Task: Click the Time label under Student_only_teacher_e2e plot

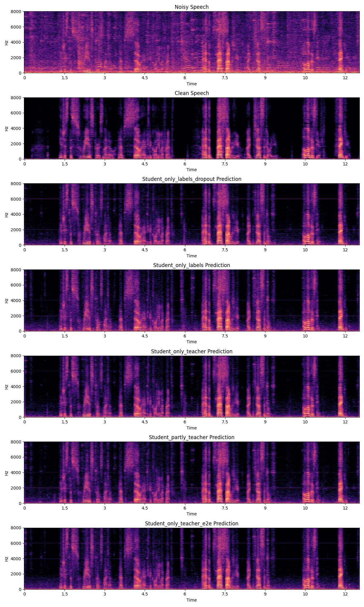Action: click(x=191, y=600)
